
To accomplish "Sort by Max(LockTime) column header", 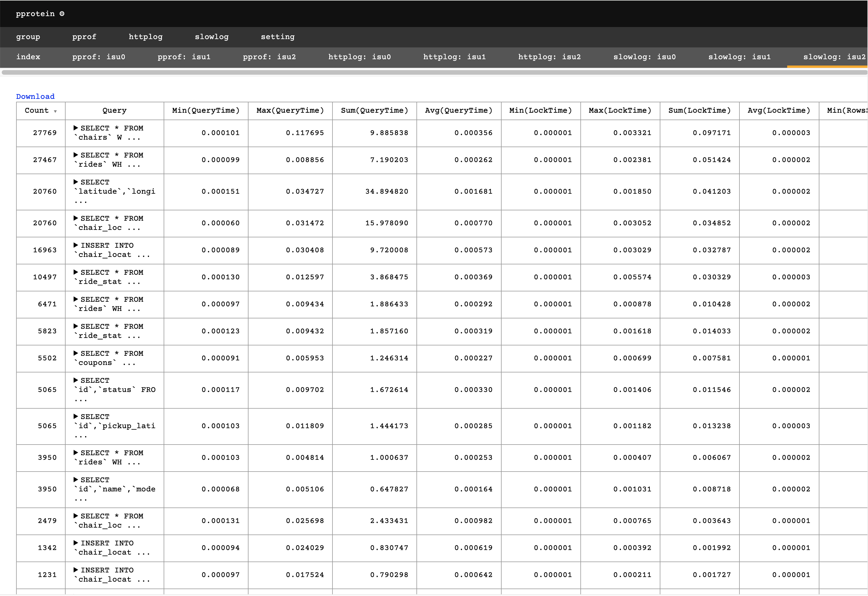I will click(620, 111).
